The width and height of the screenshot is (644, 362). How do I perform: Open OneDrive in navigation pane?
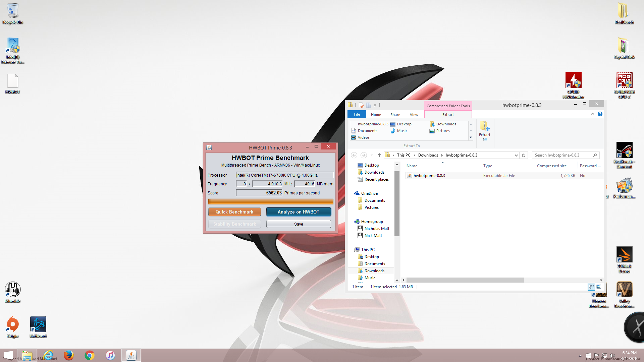pyautogui.click(x=366, y=193)
